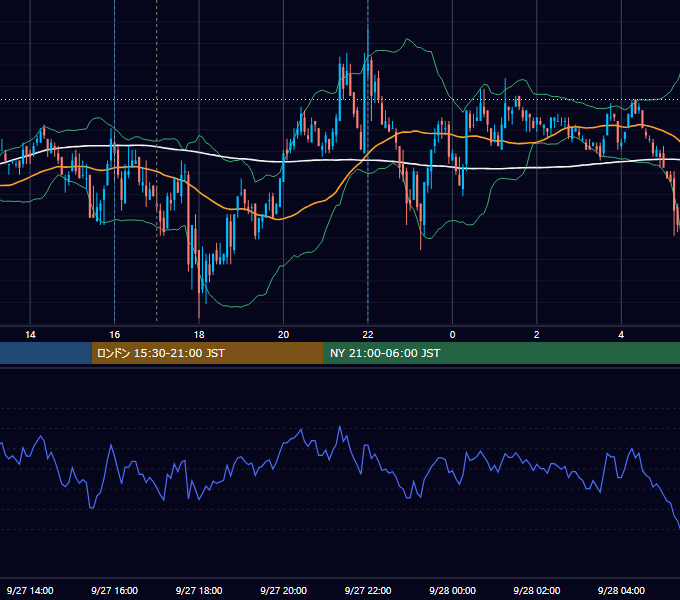Viewport: 680px width, 600px height.
Task: Click the 9/27 14:00 date label
Action: (x=30, y=590)
